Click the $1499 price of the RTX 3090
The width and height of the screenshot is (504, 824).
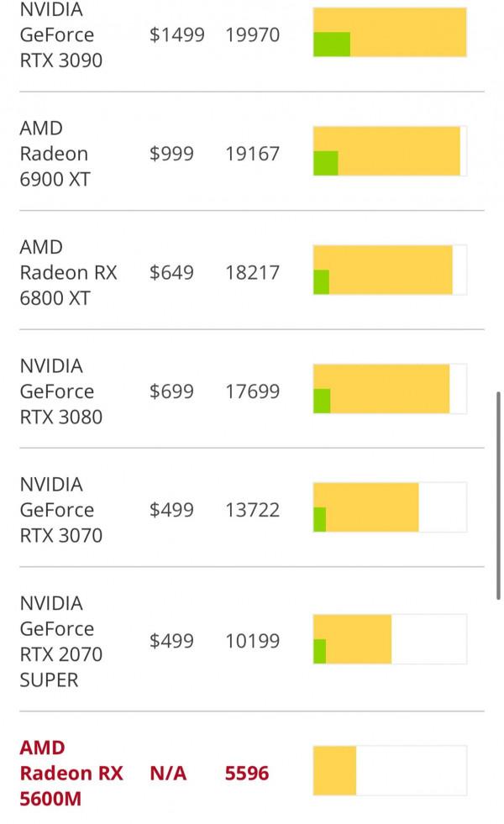(176, 35)
